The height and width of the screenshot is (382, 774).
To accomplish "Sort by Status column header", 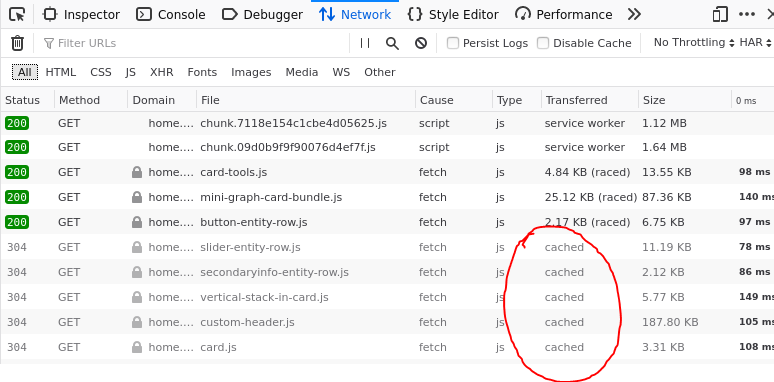I will (x=27, y=100).
